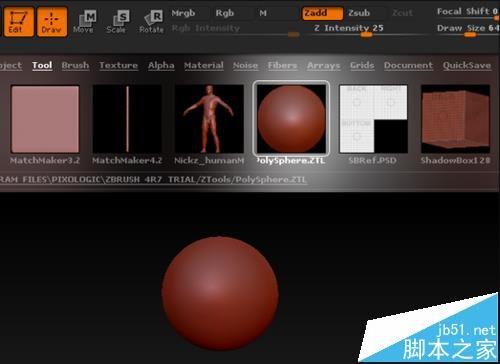Click the ShadowBox128 file name label
The height and width of the screenshot is (364, 500).
click(x=455, y=161)
